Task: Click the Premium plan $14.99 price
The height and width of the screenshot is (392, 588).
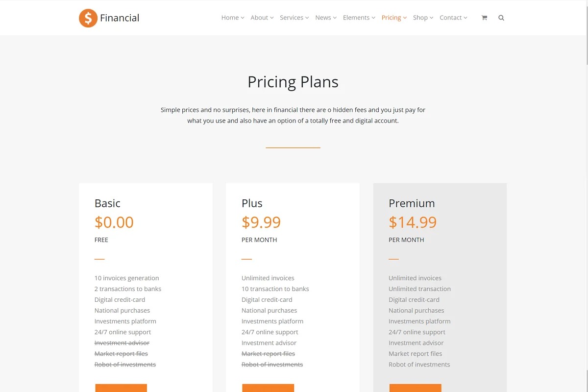Action: [x=413, y=222]
